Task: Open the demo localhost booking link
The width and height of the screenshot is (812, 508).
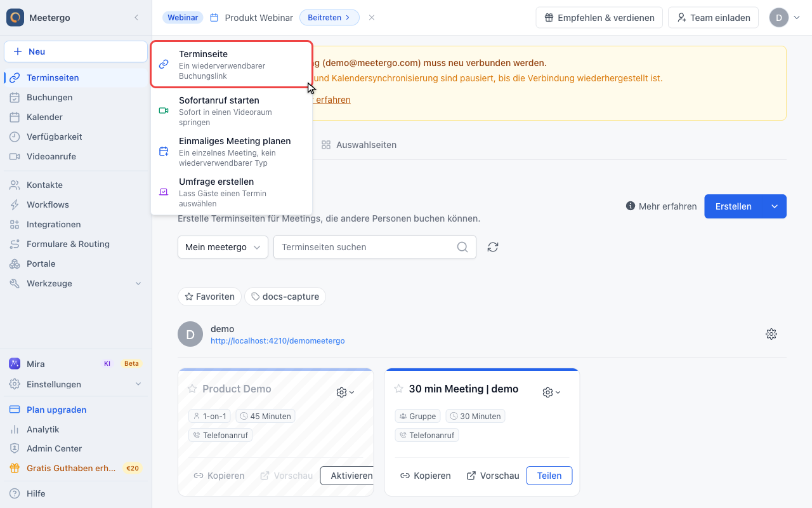Action: click(x=278, y=341)
